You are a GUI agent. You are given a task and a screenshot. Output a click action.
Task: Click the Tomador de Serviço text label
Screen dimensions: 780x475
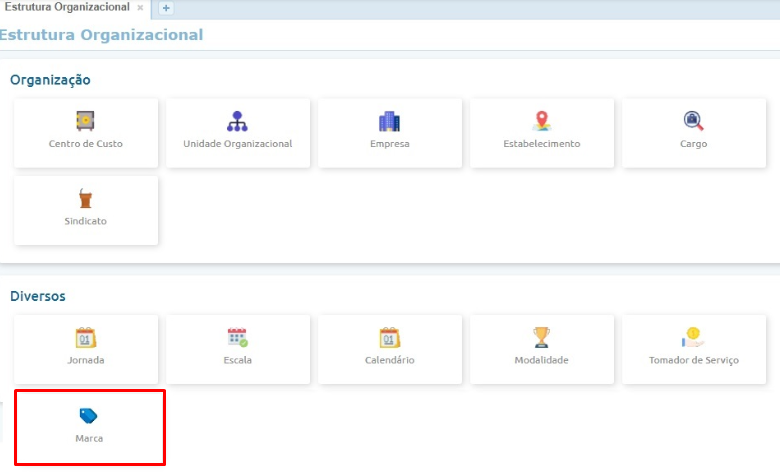click(x=693, y=360)
